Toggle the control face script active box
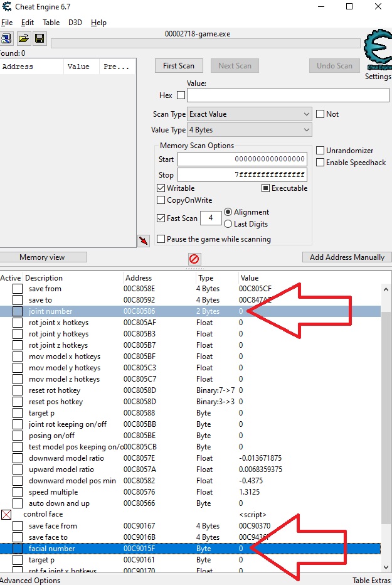 pyautogui.click(x=6, y=515)
